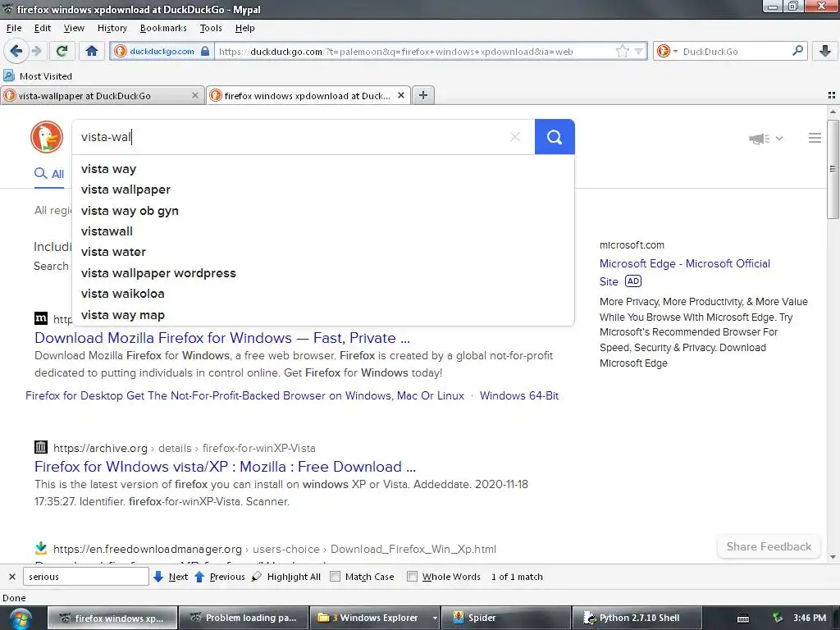This screenshot has width=840, height=630.
Task: Open the Windows Explorer taskbar group
Action: point(375,618)
